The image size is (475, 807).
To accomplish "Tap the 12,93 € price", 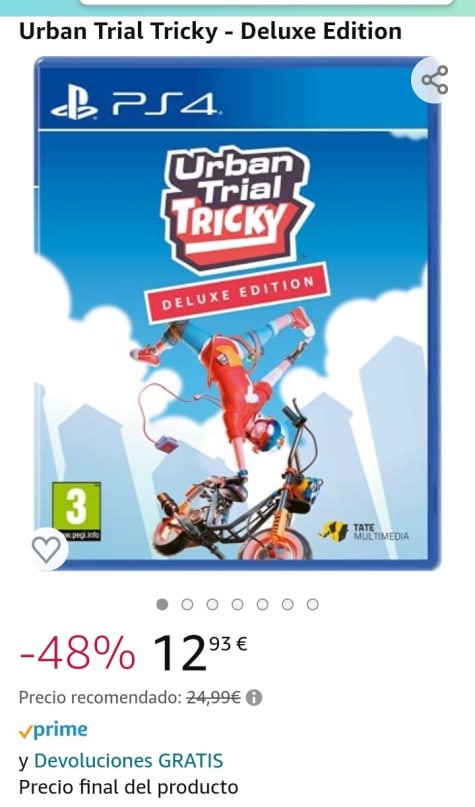I will [201, 653].
